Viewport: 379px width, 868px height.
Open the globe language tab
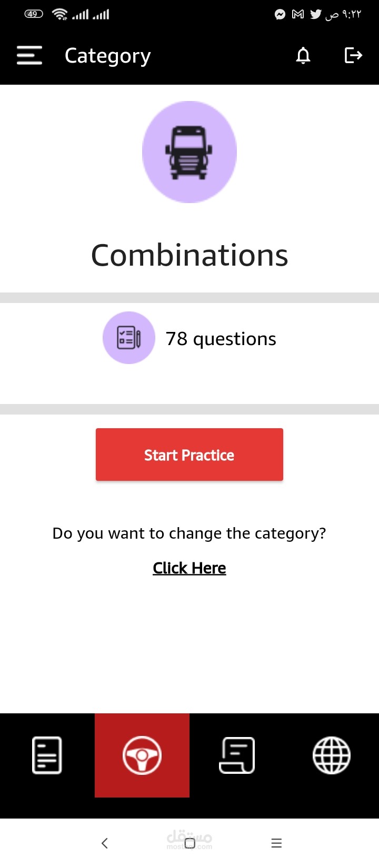[332, 755]
